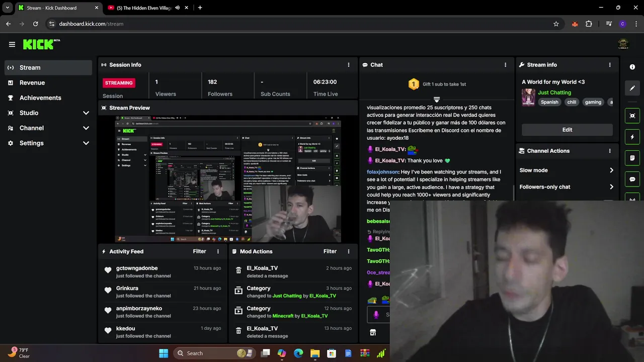Select Revenue in the sidebar
The height and width of the screenshot is (362, 644).
click(x=48, y=82)
